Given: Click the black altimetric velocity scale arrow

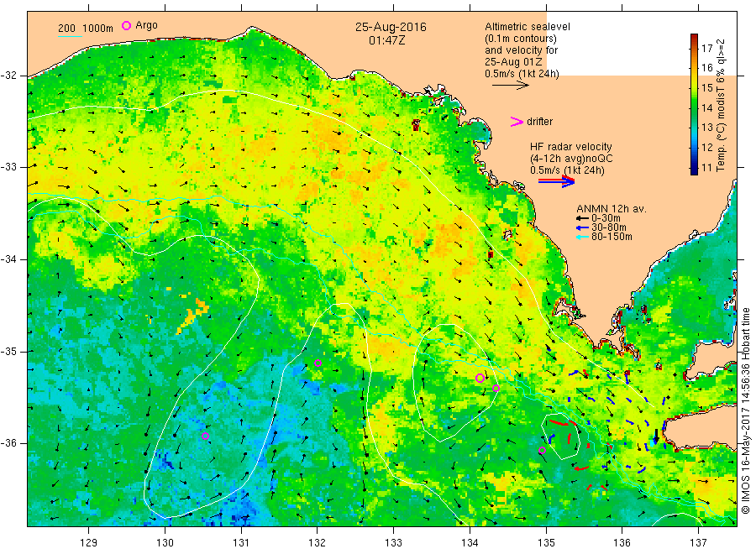Looking at the screenshot, I should (x=510, y=86).
